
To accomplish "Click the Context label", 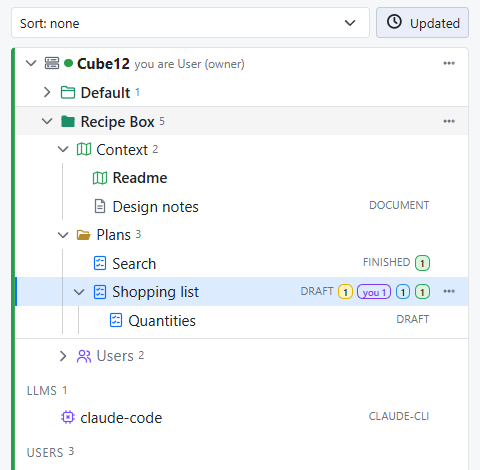I will point(122,150).
